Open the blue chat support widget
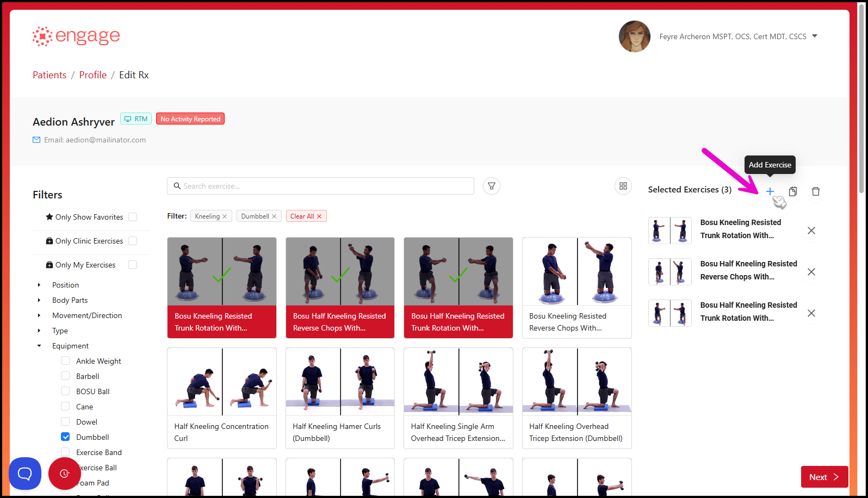Image resolution: width=868 pixels, height=498 pixels. [x=25, y=474]
